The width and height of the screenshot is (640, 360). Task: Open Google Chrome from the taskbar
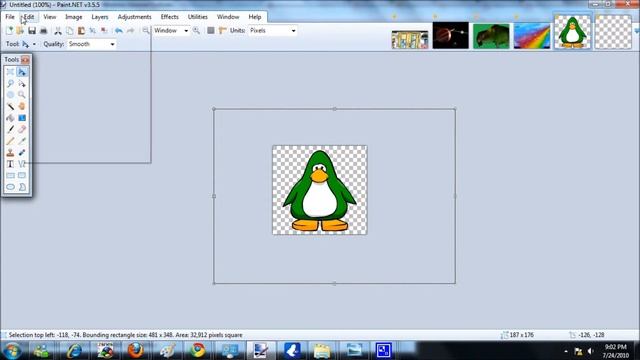coord(198,351)
